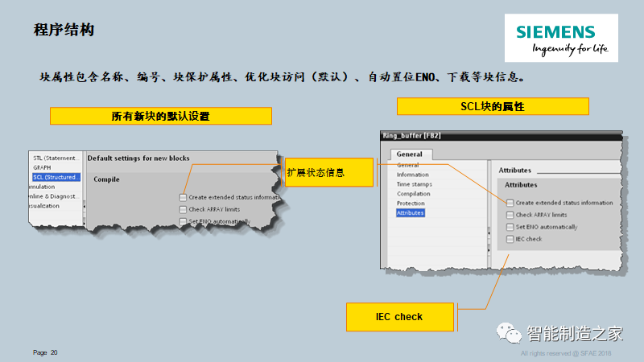Toggle Set ENO automatically in default settings panel
The image size is (644, 362).
point(183,221)
